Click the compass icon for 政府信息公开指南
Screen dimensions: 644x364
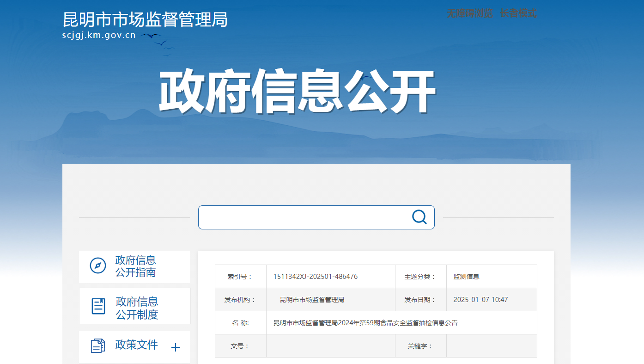point(98,266)
